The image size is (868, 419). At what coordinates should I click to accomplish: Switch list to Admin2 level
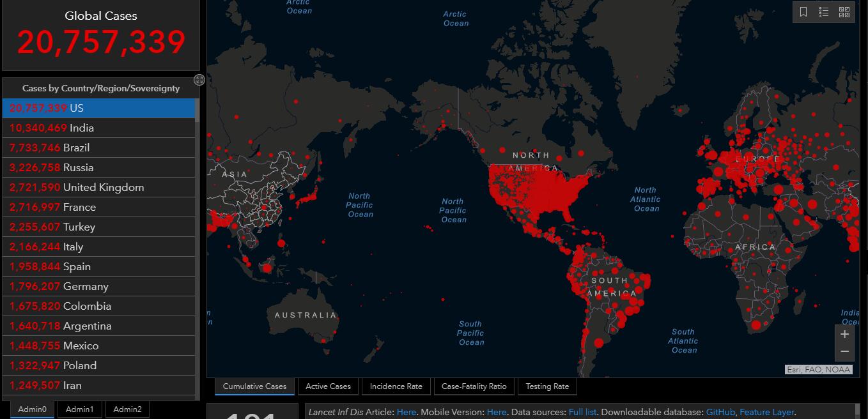coord(127,409)
